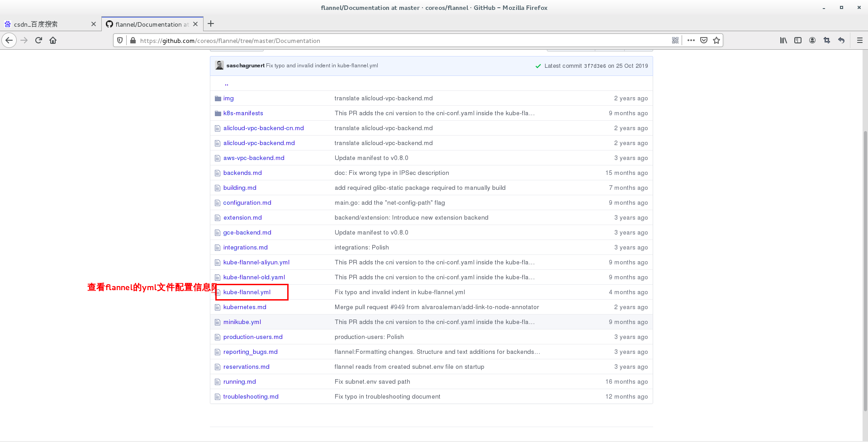The image size is (868, 442).
Task: Open troubleshooting.md file
Action: tap(251, 396)
